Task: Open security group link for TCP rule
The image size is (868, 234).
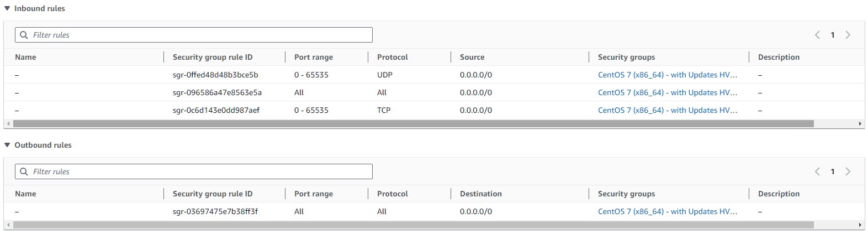Action: click(x=668, y=110)
